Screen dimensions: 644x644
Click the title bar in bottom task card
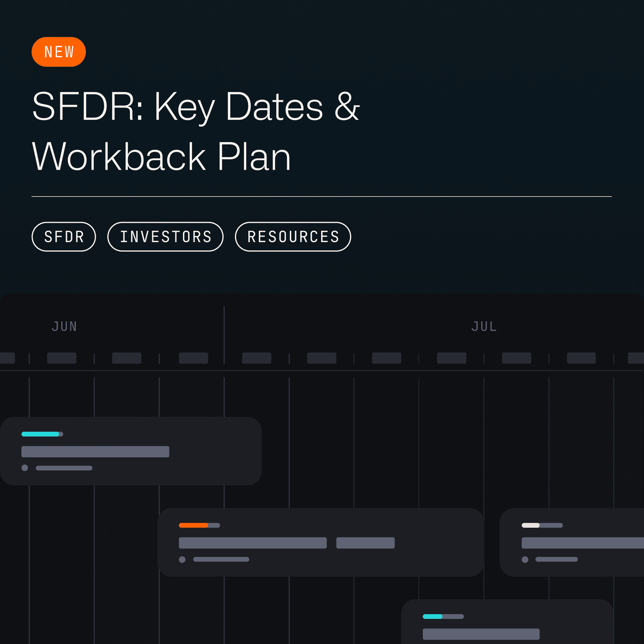pyautogui.click(x=481, y=634)
